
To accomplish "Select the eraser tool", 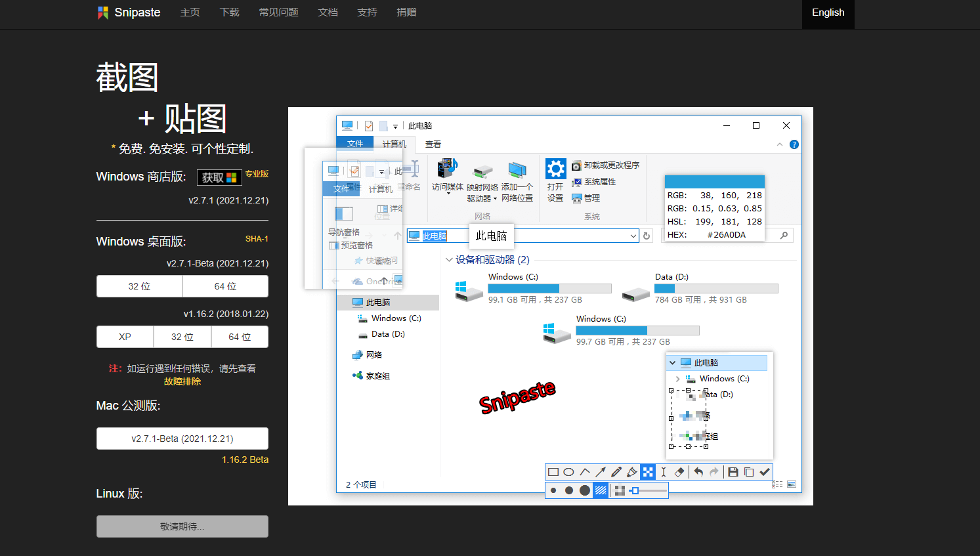I will pyautogui.click(x=679, y=472).
